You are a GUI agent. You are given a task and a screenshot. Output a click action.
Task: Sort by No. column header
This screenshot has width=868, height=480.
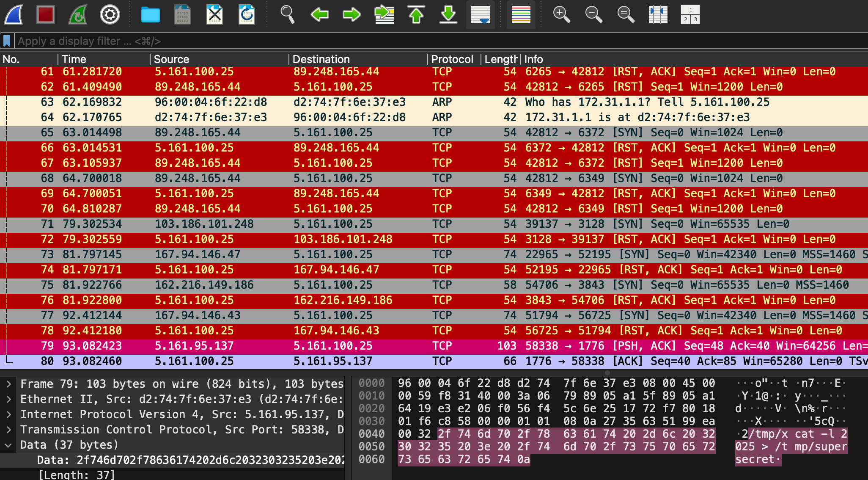coord(29,59)
